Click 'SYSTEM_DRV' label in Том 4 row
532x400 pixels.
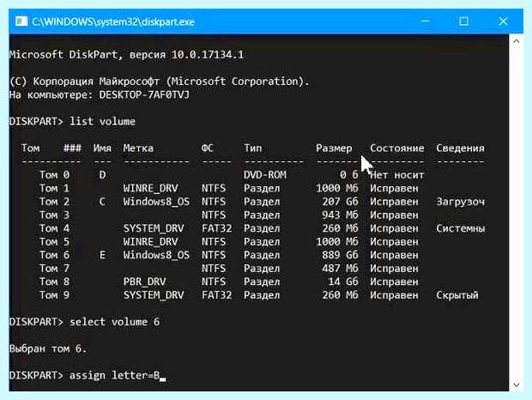point(154,228)
